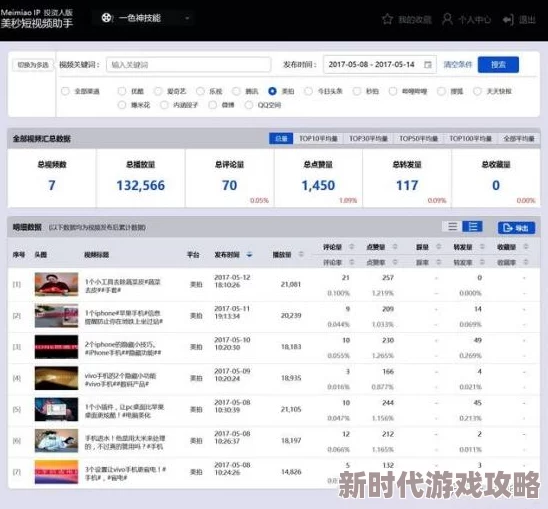This screenshot has width=548, height=509.
Task: Open the thumbnail of video row [7]
Action: point(56,472)
